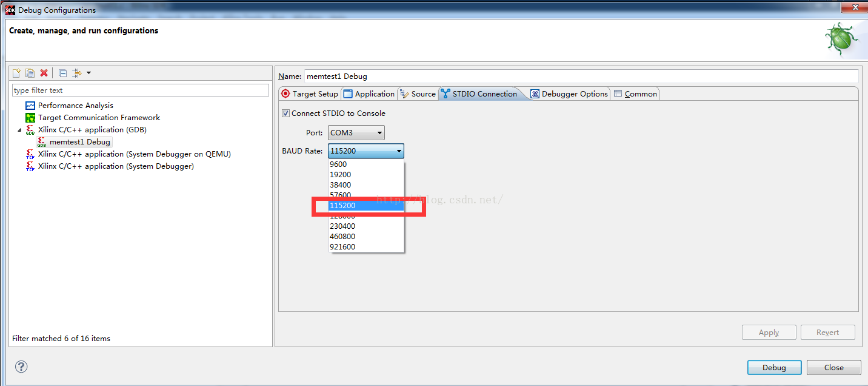Close the Debug Configurations dialog
868x386 pixels.
pyautogui.click(x=833, y=368)
